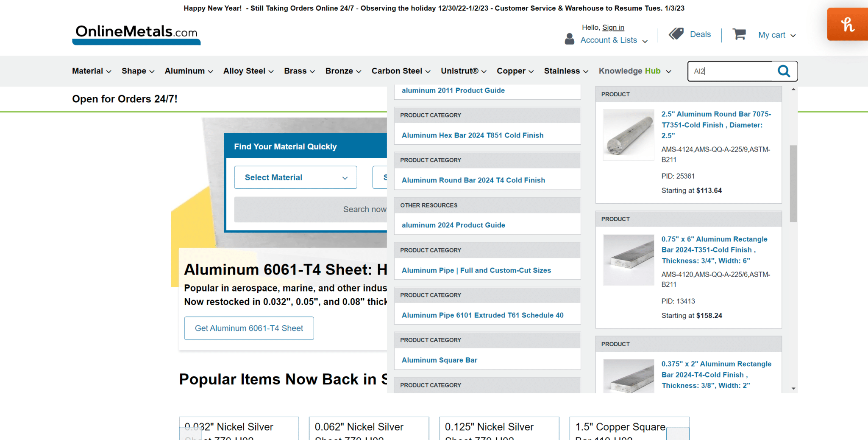Open 0.75" x 6" Aluminum Rectangle Bar link
This screenshot has height=440, width=868.
pos(715,250)
